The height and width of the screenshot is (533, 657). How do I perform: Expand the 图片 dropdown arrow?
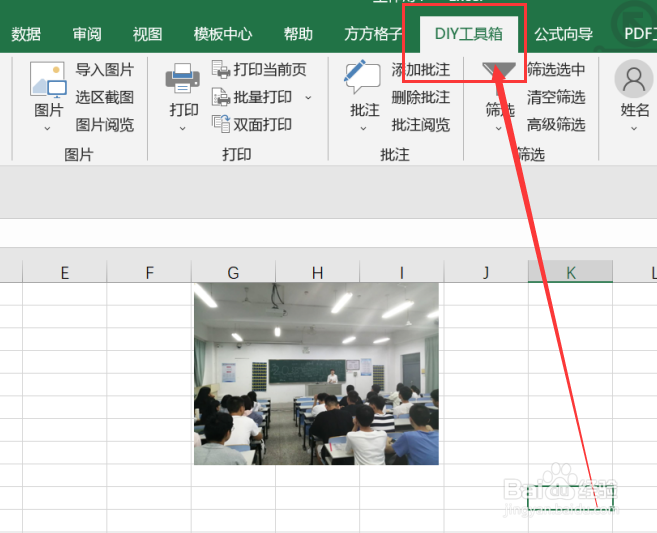(47, 128)
